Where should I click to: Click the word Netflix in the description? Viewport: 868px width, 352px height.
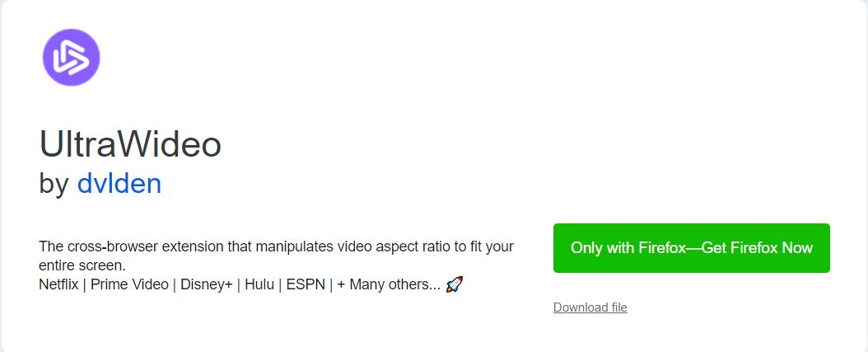click(58, 285)
